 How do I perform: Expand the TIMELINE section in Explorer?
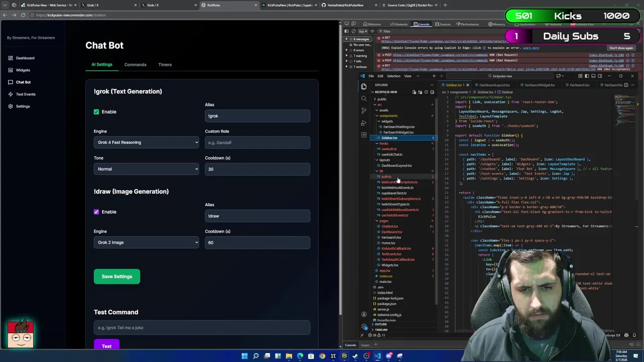pyautogui.click(x=381, y=330)
